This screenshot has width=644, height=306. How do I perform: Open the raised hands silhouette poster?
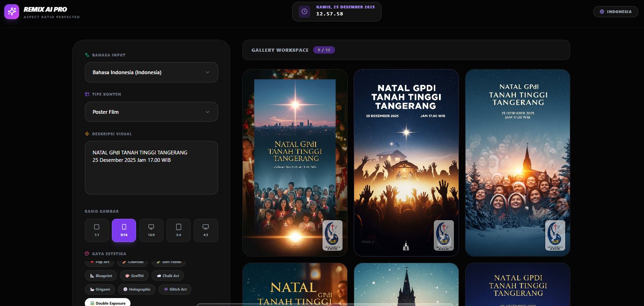pyautogui.click(x=406, y=163)
